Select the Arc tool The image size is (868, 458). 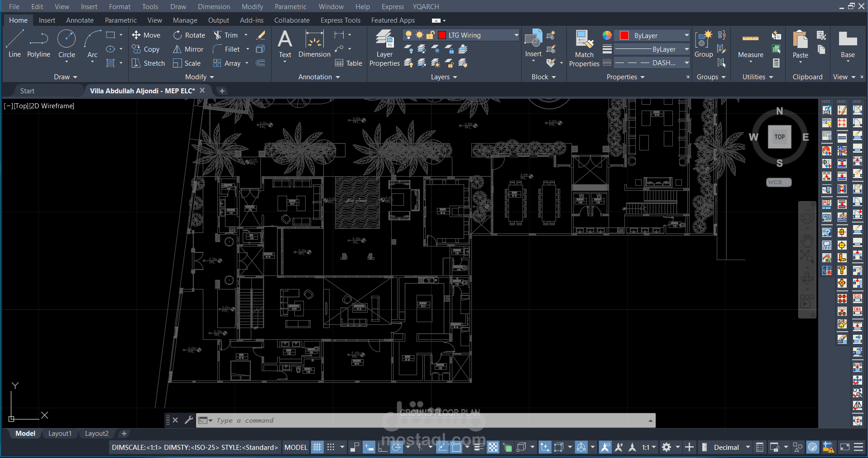[x=92, y=44]
